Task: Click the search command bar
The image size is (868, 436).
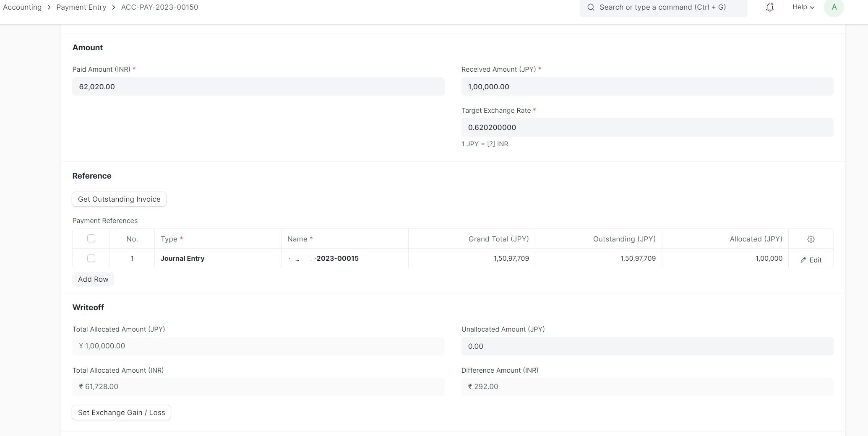Action: (663, 7)
